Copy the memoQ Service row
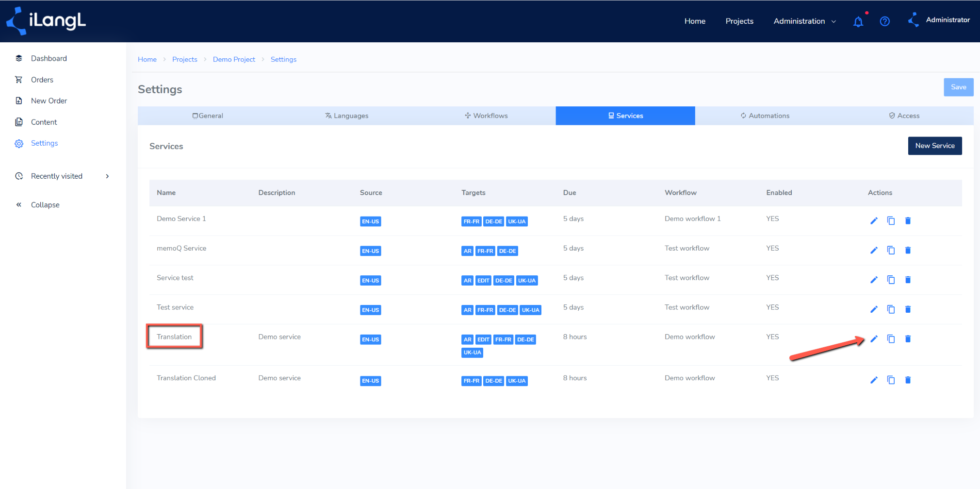The height and width of the screenshot is (489, 980). 891,251
